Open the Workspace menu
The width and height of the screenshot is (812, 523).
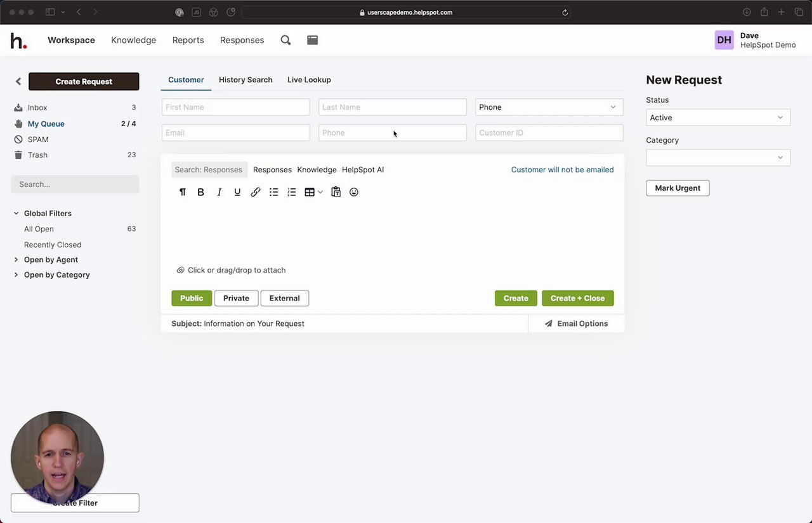(71, 40)
